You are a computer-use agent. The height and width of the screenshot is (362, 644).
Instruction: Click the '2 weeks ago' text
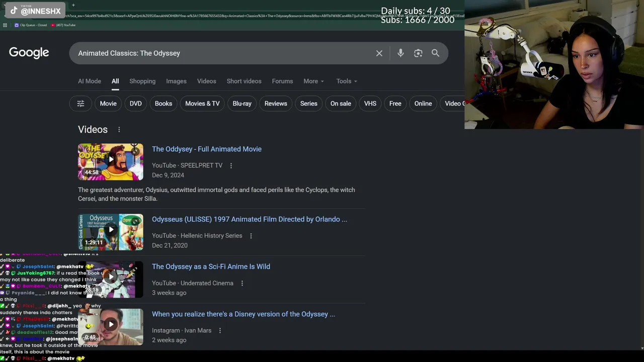169,340
